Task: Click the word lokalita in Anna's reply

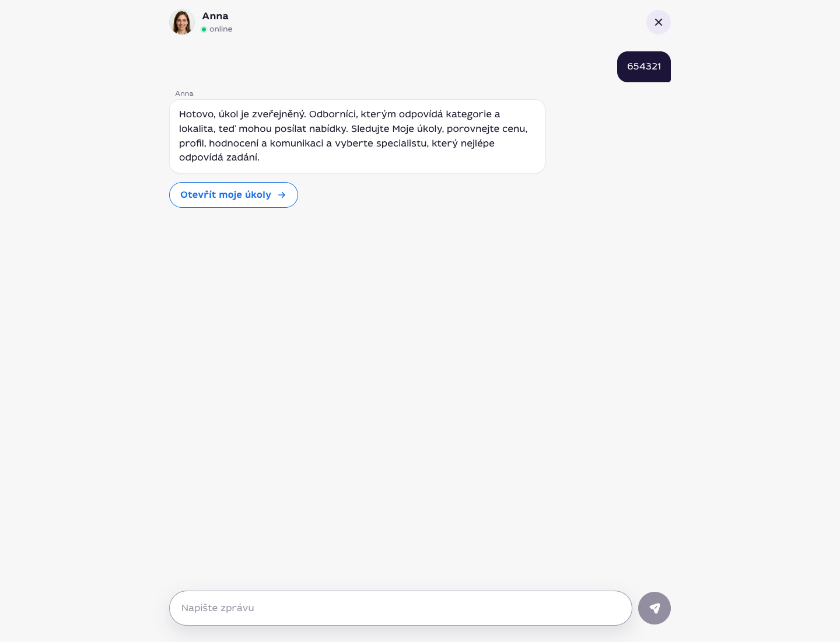Action: [x=197, y=128]
